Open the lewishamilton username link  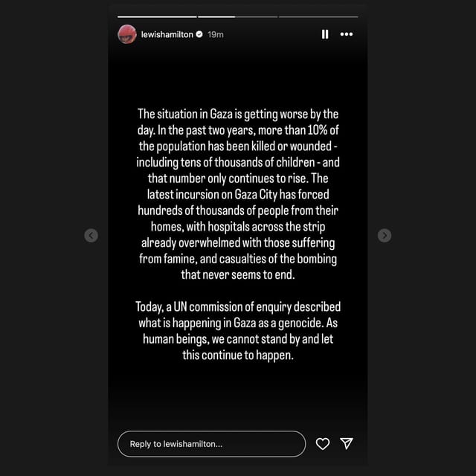167,35
